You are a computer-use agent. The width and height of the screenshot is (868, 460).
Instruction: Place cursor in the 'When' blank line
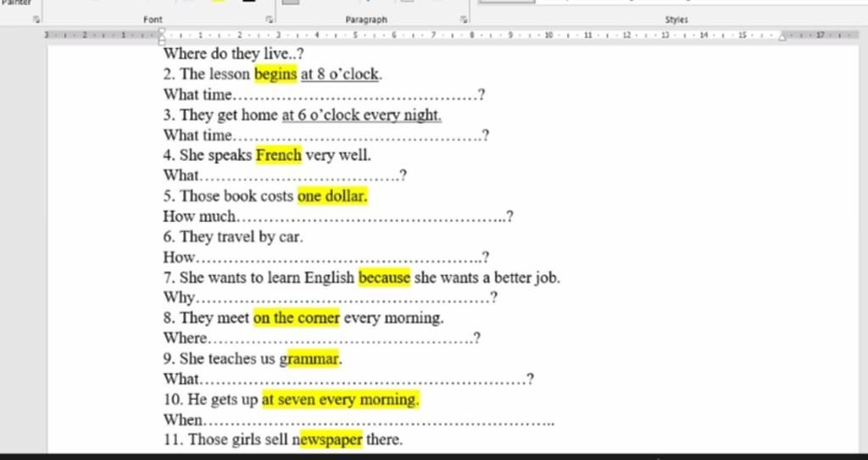click(379, 421)
